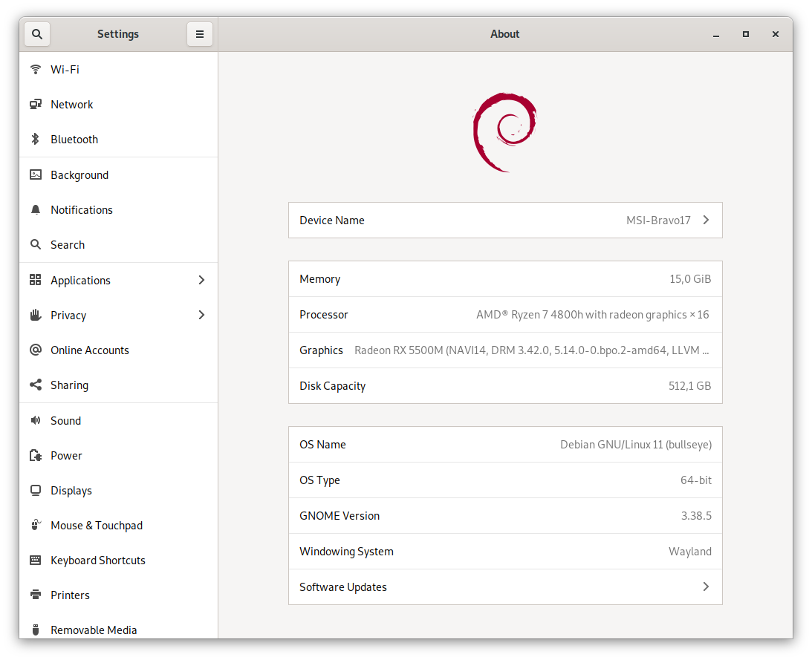Click the Software Updates row label
812x660 pixels.
(x=342, y=587)
